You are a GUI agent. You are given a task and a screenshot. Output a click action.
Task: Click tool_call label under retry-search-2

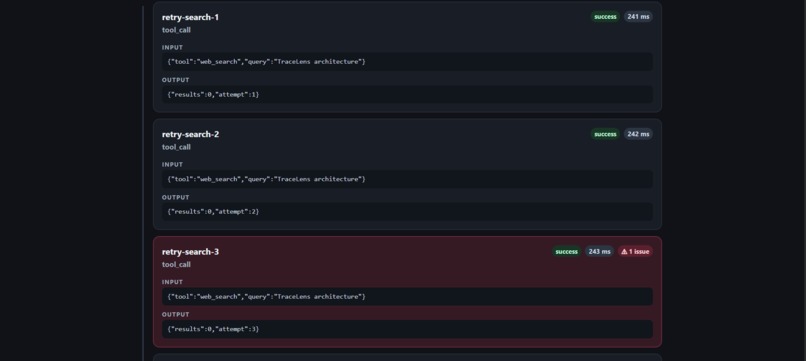(176, 147)
